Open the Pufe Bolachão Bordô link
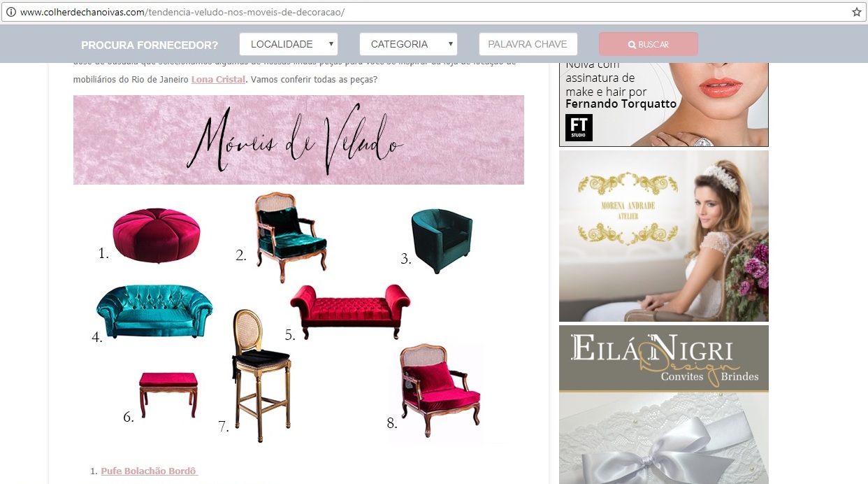 click(x=150, y=471)
